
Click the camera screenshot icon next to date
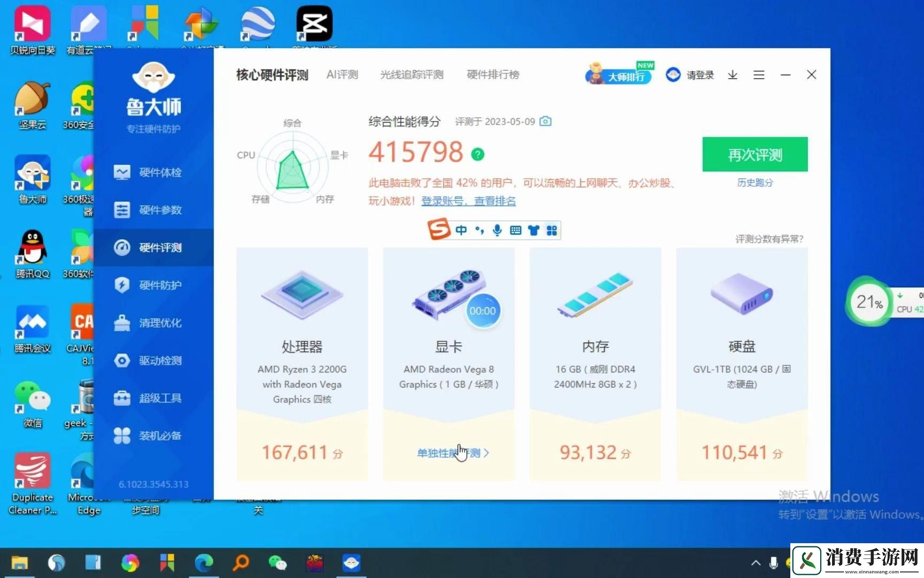click(545, 121)
